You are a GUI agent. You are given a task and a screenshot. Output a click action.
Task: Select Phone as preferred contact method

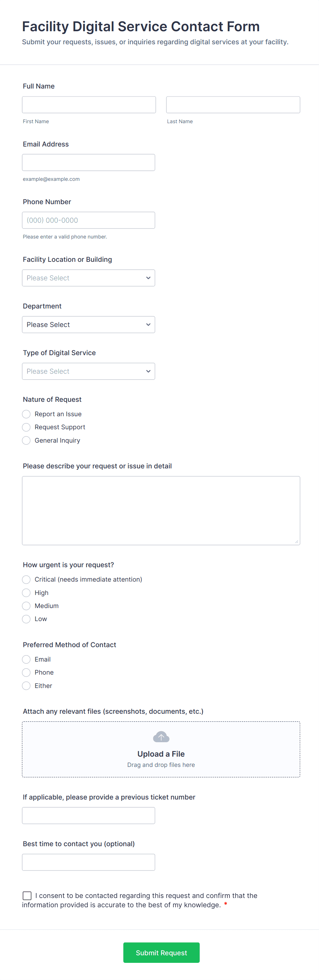(x=26, y=672)
